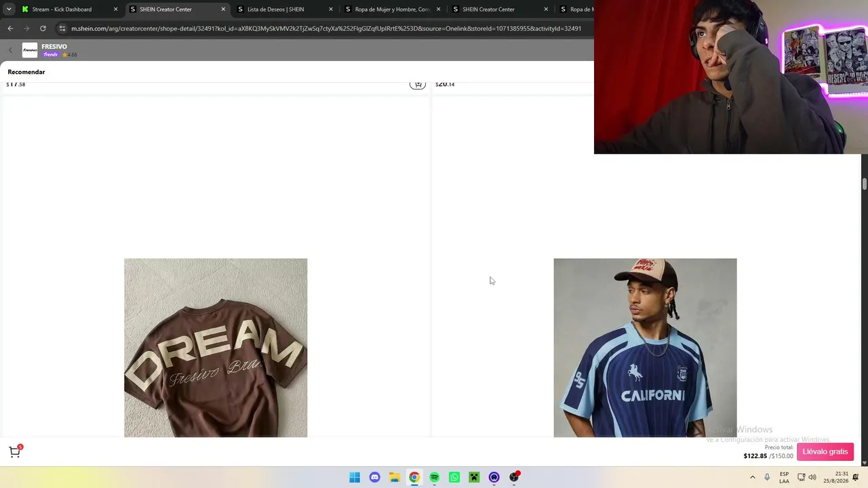The width and height of the screenshot is (868, 488).
Task: Select the Recomendar tab
Action: (x=26, y=72)
